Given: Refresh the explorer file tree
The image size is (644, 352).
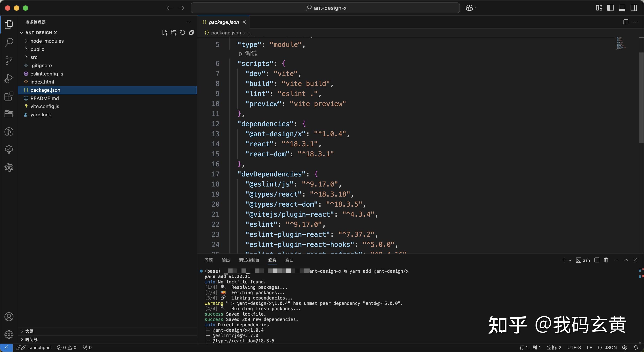Looking at the screenshot, I should pos(183,33).
